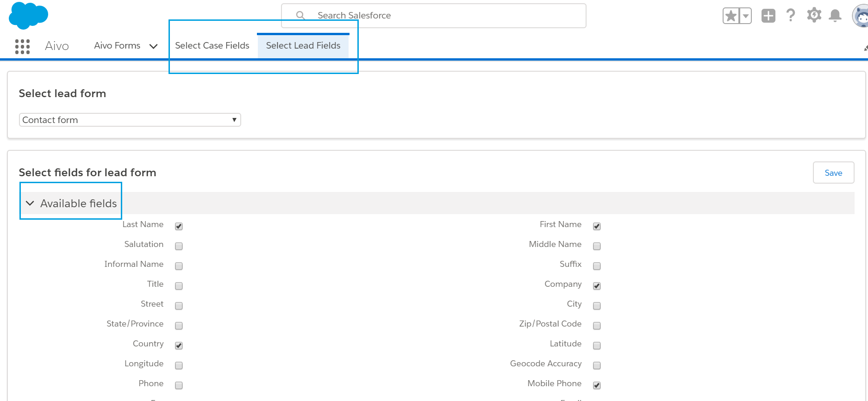Check the State/Province checkbox
This screenshot has height=401, width=868.
[179, 326]
